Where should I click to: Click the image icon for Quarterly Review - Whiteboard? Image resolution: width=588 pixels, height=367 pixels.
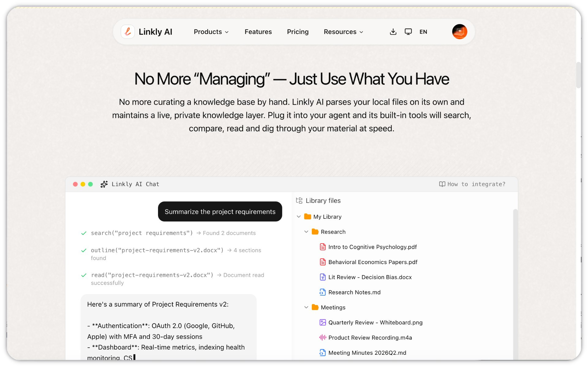322,323
